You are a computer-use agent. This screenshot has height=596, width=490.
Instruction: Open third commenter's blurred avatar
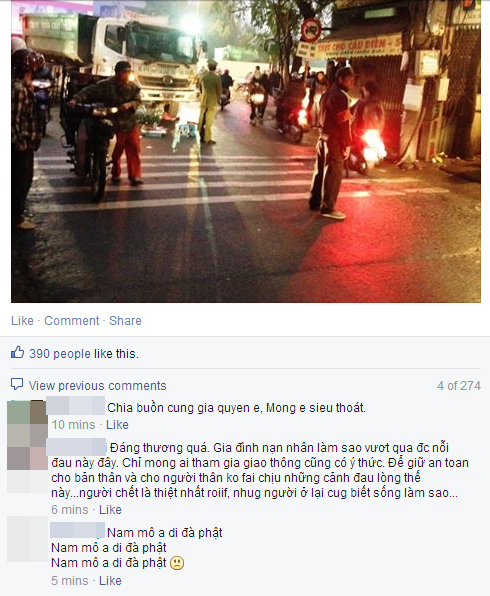(27, 539)
